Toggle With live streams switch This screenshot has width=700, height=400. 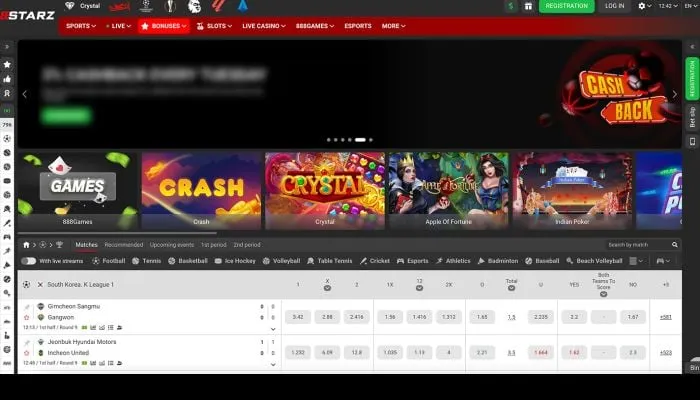[x=29, y=261]
